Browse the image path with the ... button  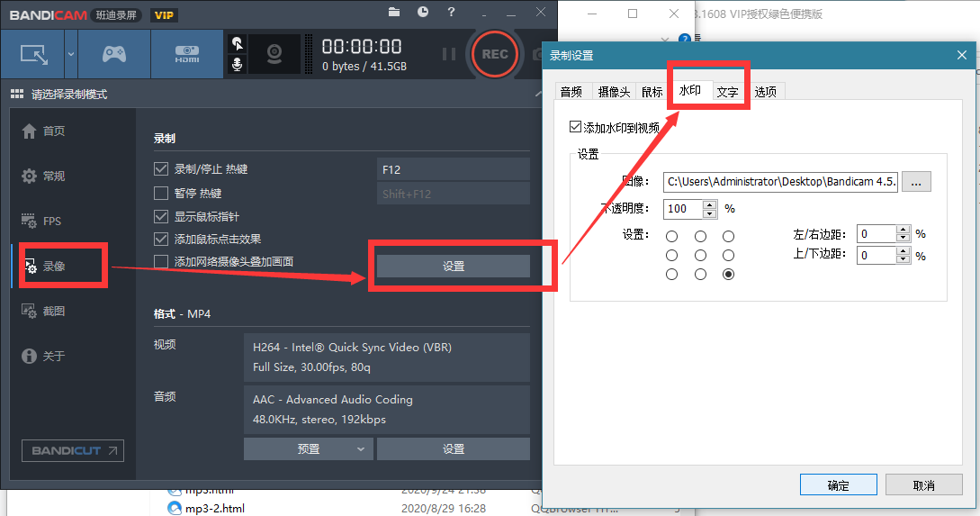[916, 182]
